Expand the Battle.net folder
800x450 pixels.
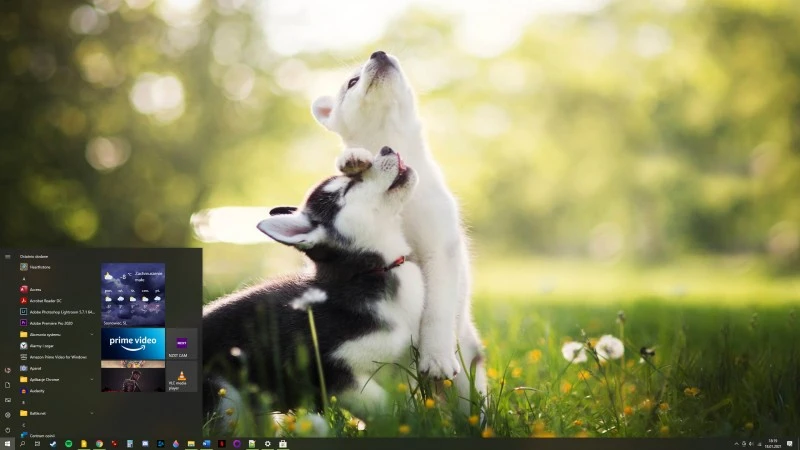coord(58,413)
